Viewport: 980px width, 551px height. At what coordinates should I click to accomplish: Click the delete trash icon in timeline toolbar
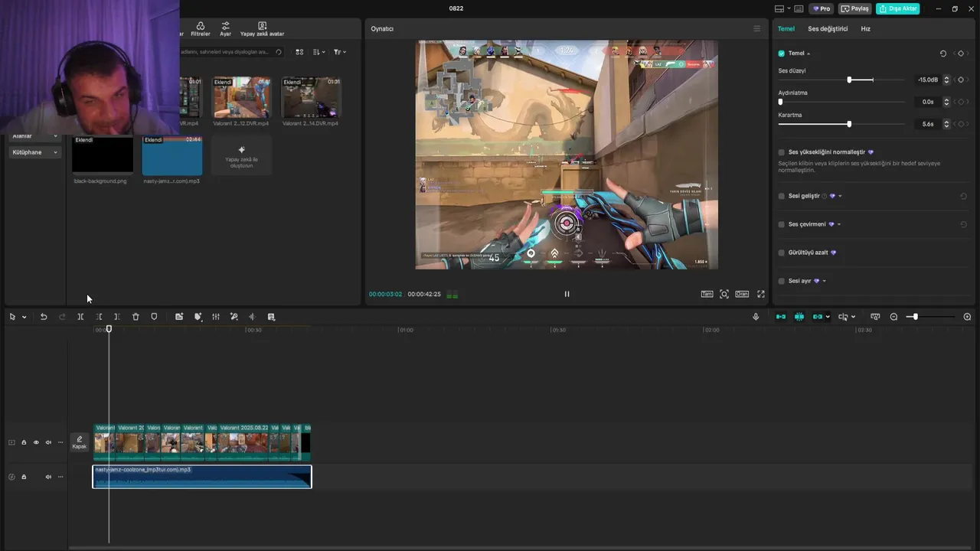[136, 317]
